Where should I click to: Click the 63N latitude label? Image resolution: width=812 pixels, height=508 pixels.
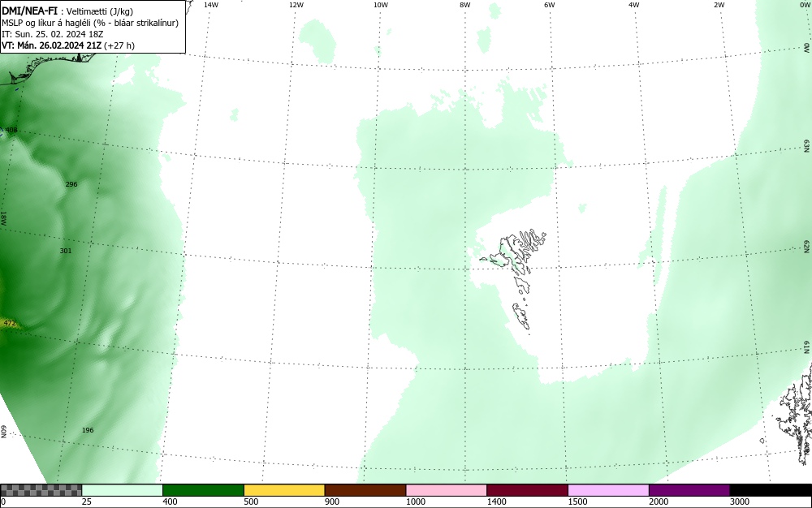tap(807, 146)
